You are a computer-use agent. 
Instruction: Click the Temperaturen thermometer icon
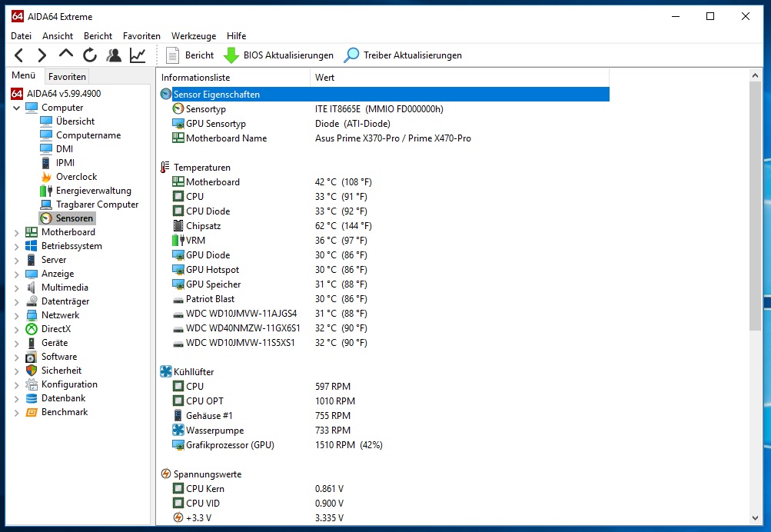pos(165,167)
